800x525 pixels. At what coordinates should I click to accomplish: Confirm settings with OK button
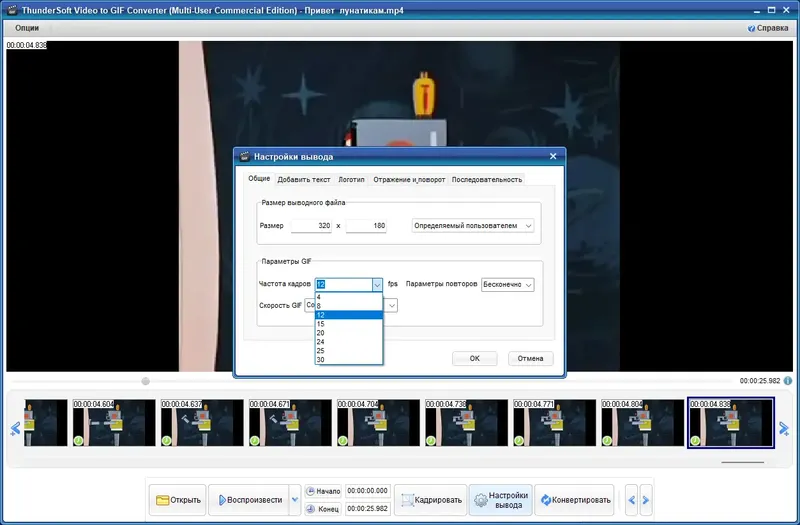pyautogui.click(x=474, y=358)
